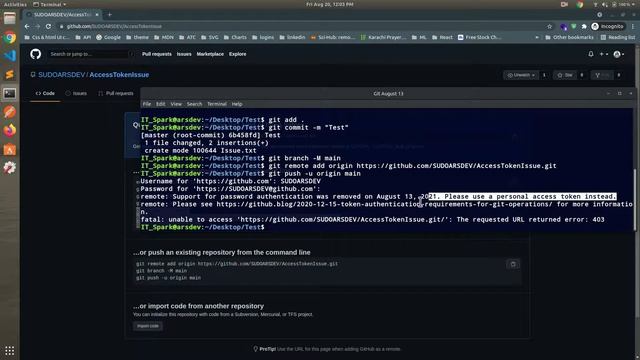Open GitHub Marketplace link
The image size is (640, 360).
pyautogui.click(x=210, y=54)
